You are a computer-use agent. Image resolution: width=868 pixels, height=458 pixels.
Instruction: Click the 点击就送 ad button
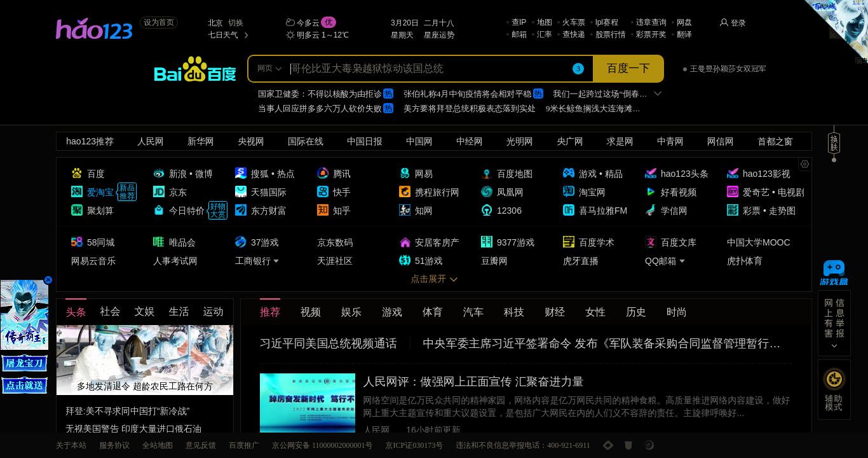pos(25,385)
